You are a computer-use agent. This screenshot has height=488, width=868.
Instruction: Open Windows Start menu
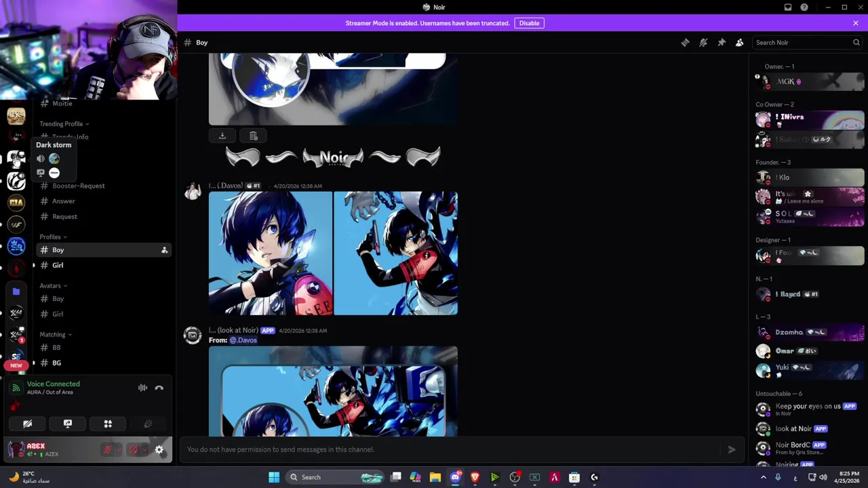[x=274, y=477]
